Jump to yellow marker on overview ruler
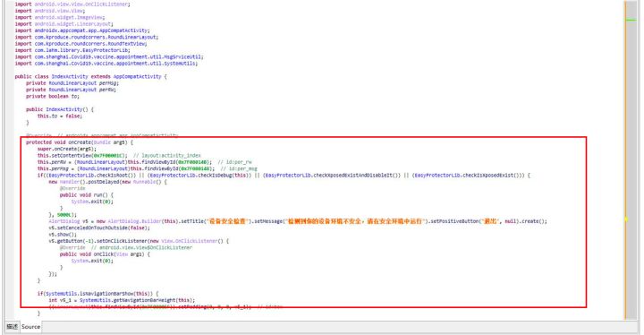 (627, 219)
